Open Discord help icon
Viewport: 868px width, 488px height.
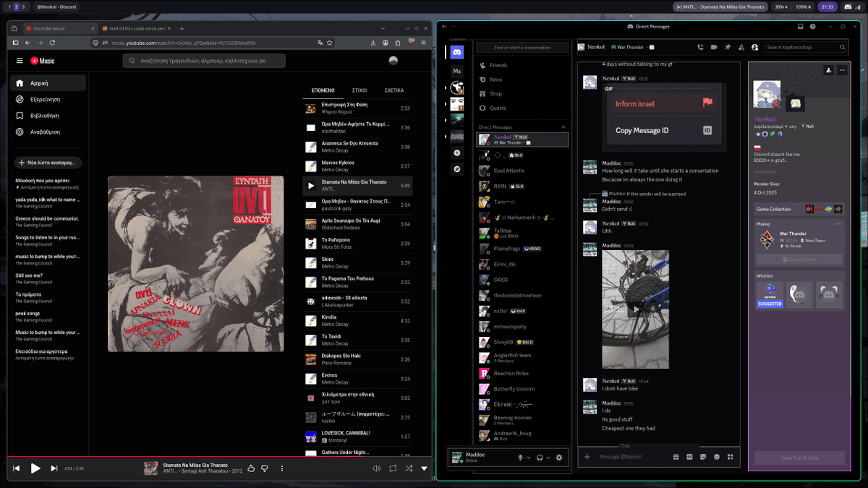pyautogui.click(x=813, y=27)
